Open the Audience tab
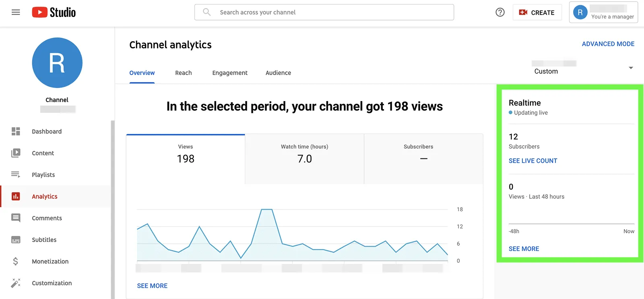Screen dimensions: 644x299 (x=278, y=73)
